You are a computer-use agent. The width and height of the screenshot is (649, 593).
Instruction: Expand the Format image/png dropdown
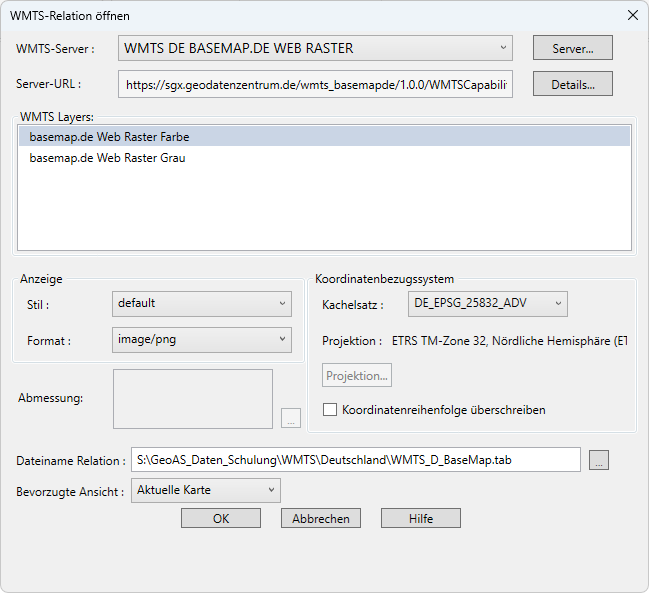(202, 340)
